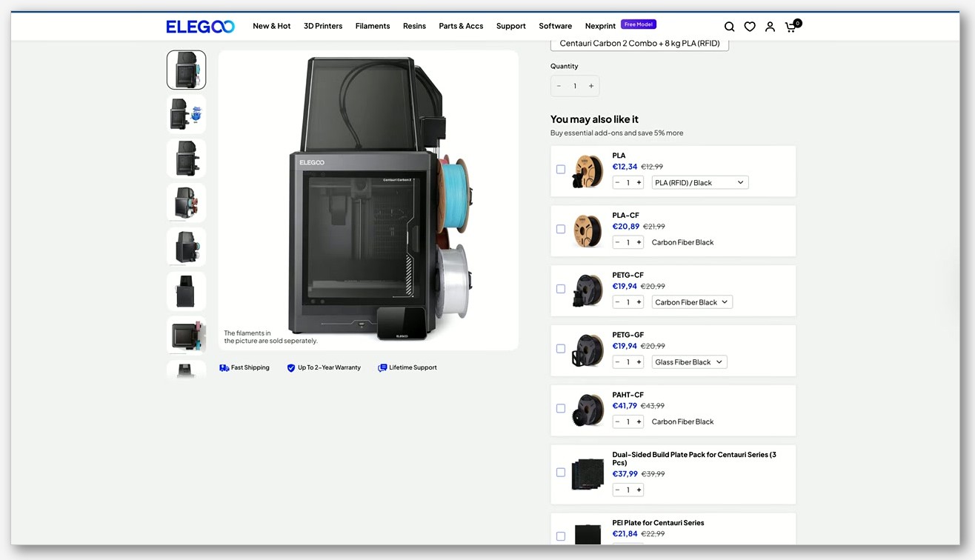Viewport: 975px width, 560px height.
Task: Increase PAHT-CF quantity with plus
Action: click(x=639, y=421)
